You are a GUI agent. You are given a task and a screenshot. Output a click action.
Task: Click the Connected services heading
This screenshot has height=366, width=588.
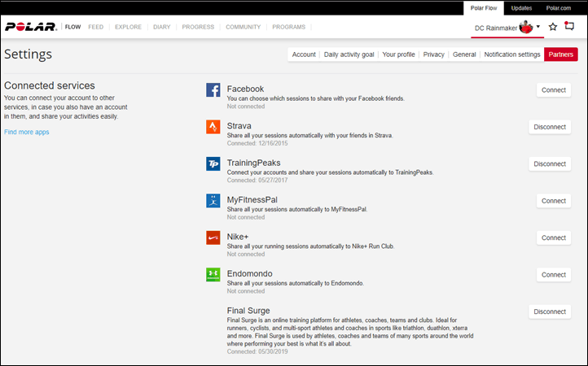(x=50, y=85)
